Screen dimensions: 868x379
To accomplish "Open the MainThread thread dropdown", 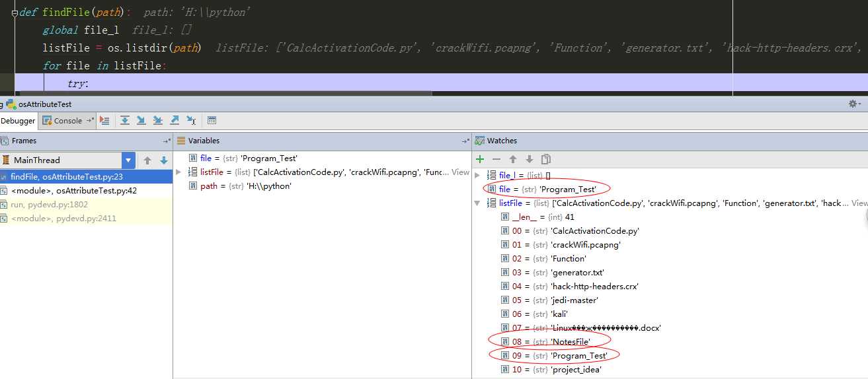I will click(128, 160).
